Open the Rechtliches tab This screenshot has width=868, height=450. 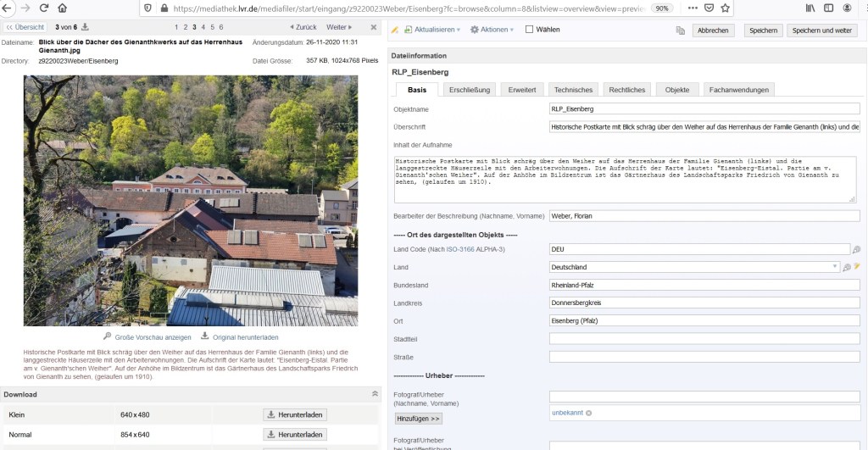(x=626, y=90)
